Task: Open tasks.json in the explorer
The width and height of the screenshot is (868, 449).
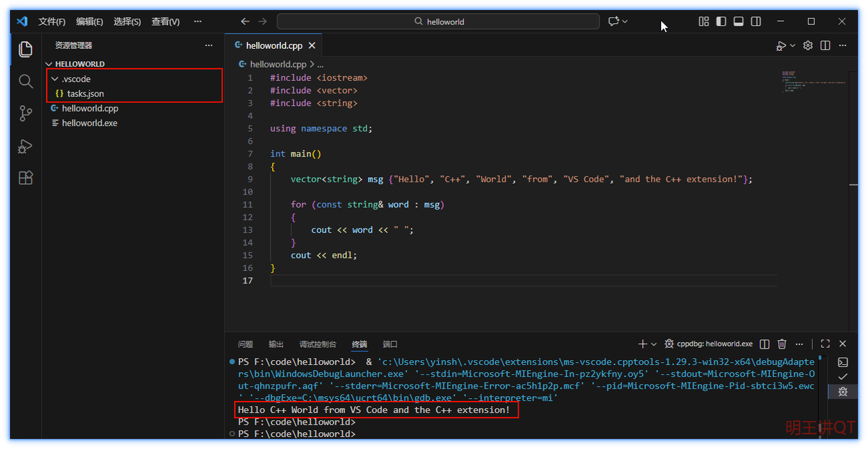Action: tap(85, 94)
